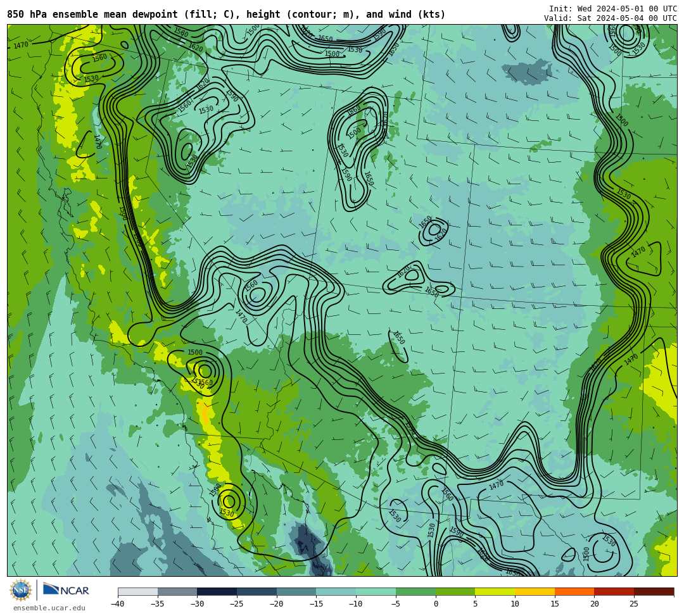Click the 5 colorbar tick label

[x=476, y=604]
